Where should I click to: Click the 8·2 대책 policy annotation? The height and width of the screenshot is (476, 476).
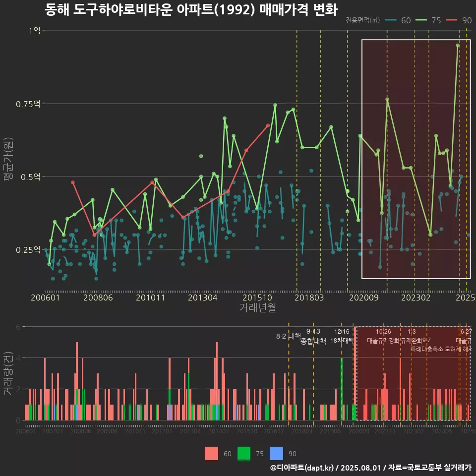tap(289, 336)
